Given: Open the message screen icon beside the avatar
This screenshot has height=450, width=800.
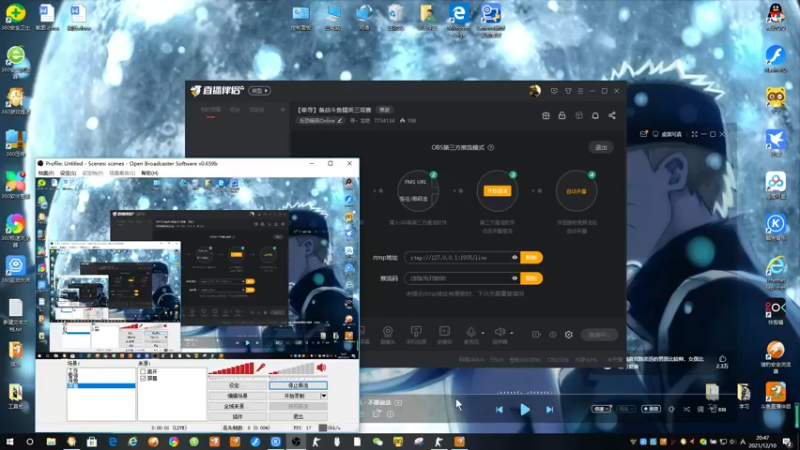Looking at the screenshot, I should (554, 91).
